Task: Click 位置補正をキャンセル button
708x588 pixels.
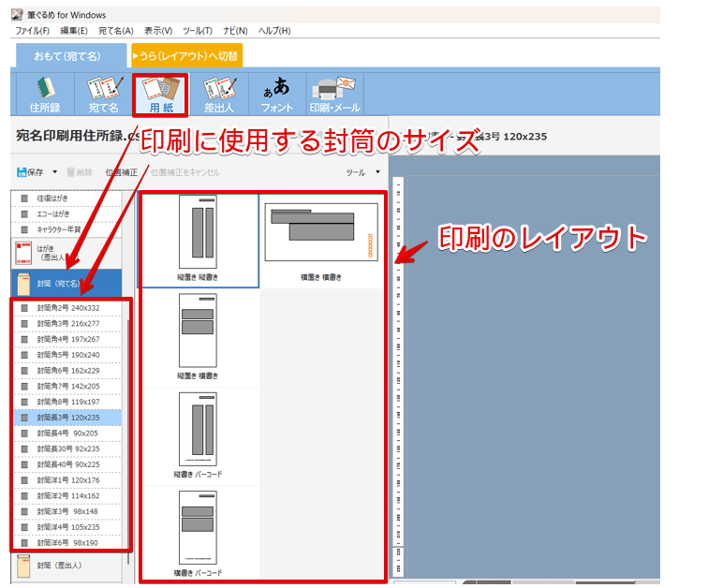Action: coord(184,172)
